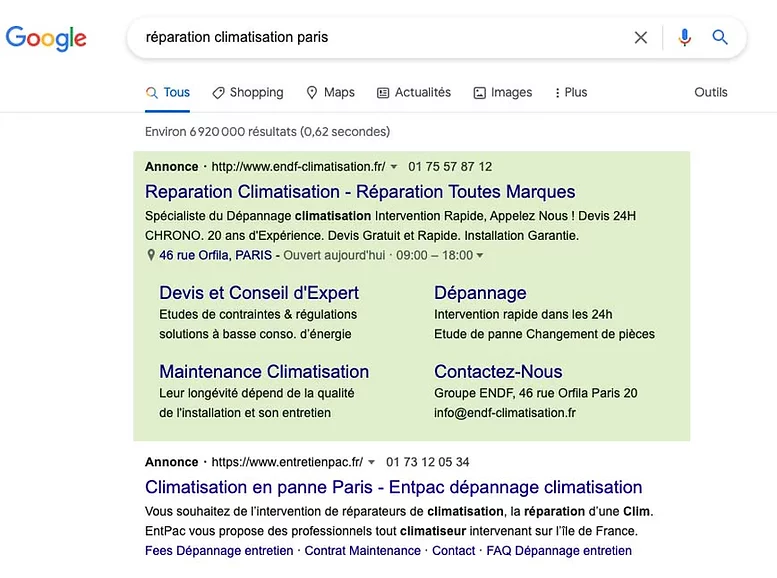Click text Leur longévité dépend de la qualité

click(x=257, y=394)
